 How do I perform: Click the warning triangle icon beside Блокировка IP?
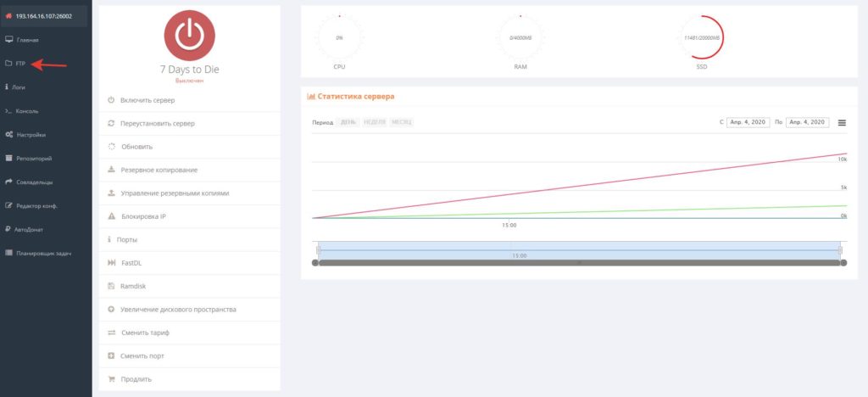[x=111, y=216]
